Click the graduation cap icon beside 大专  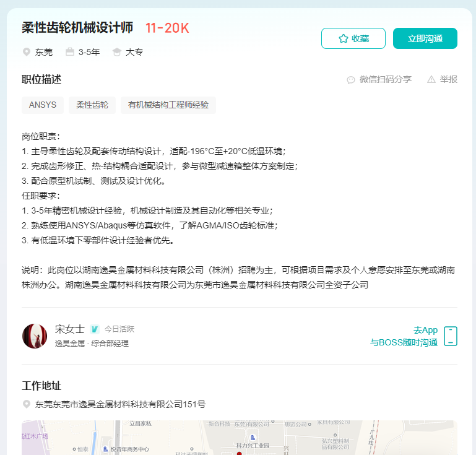116,52
